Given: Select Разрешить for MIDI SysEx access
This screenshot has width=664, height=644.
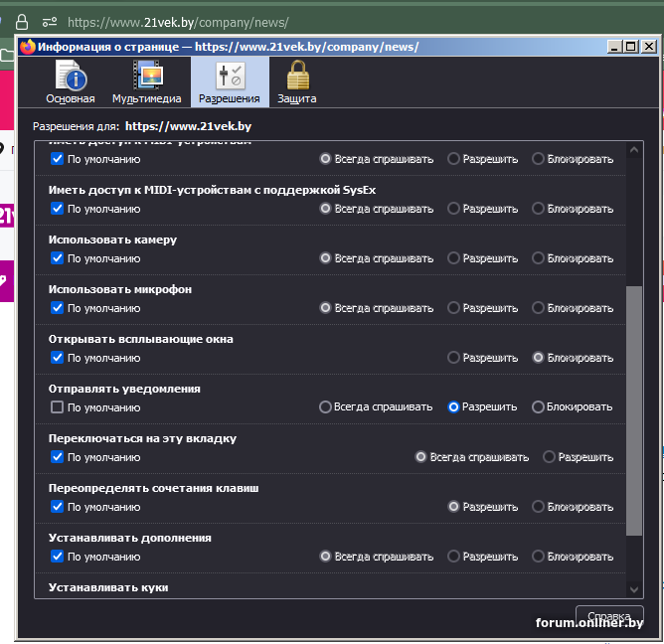Looking at the screenshot, I should coord(453,209).
